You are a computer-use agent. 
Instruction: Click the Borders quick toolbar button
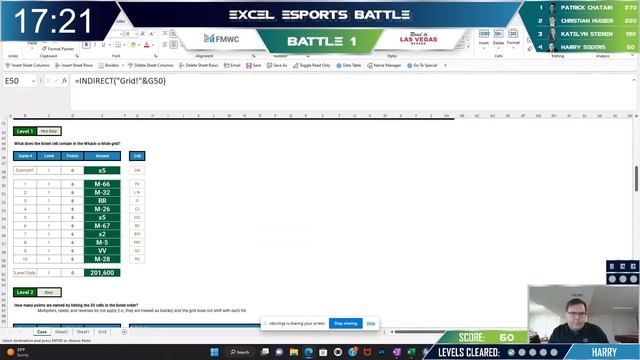tap(109, 65)
